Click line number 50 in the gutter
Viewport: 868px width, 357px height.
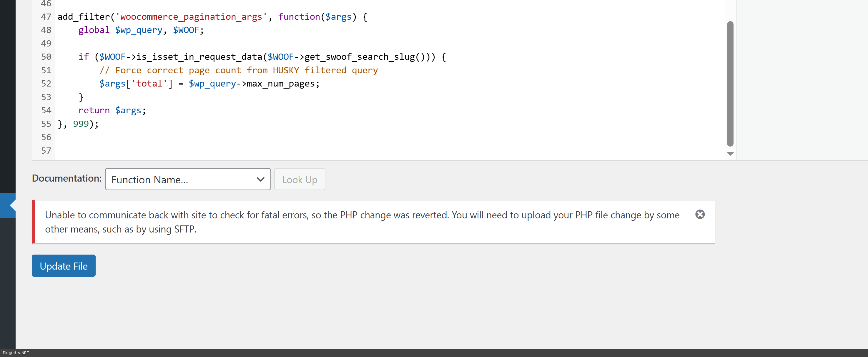pyautogui.click(x=46, y=57)
